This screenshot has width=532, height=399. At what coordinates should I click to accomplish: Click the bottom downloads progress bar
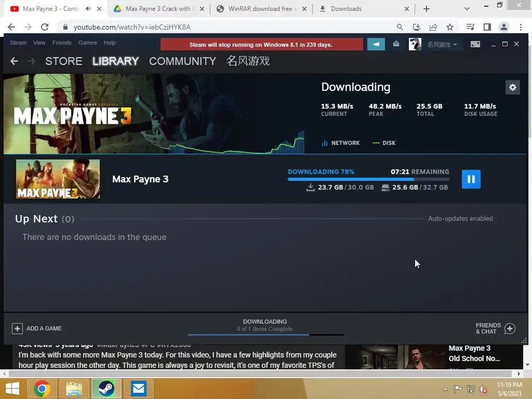[x=265, y=335]
